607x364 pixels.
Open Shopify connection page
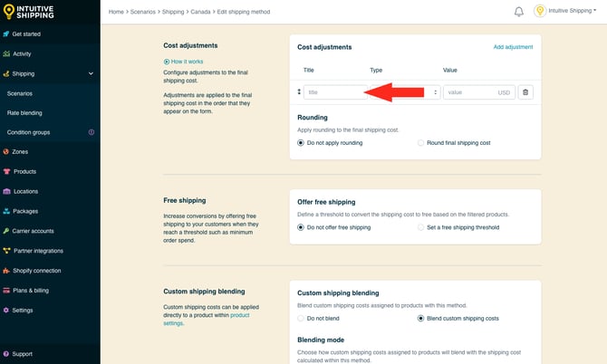[37, 271]
